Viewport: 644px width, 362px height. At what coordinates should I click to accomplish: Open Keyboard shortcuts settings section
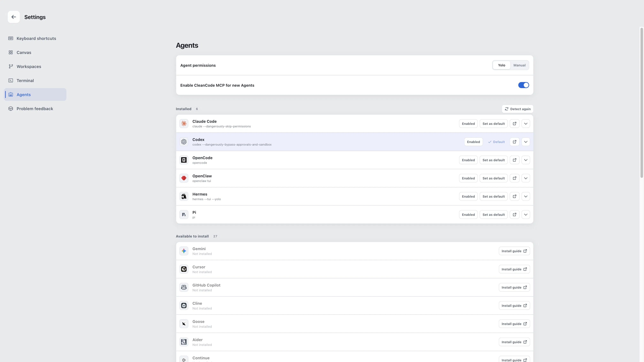click(35, 38)
